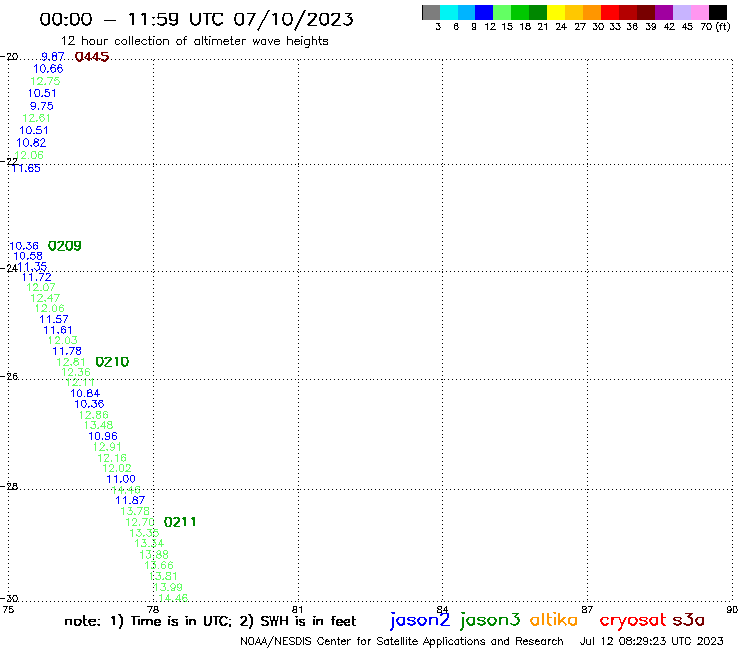Click the '12.86' wave height value
This screenshot has width=740, height=650.
(94, 414)
